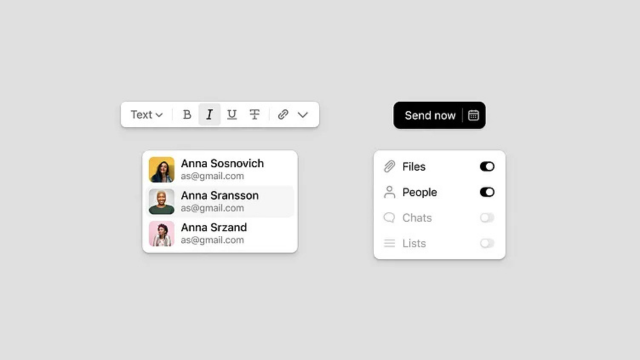
Task: Click the paperclip Files icon
Action: (389, 167)
